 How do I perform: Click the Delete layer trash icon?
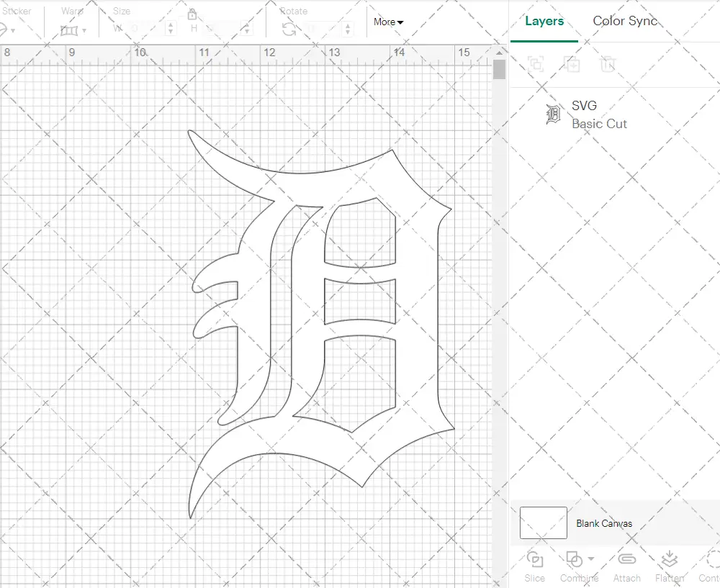[608, 64]
